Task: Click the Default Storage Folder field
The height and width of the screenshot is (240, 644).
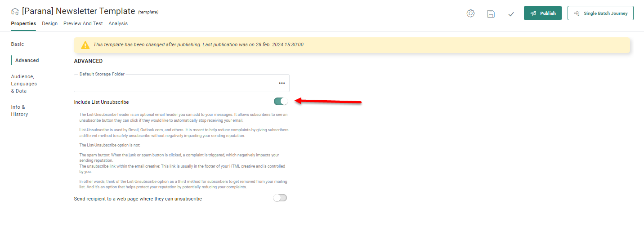Action: pyautogui.click(x=175, y=84)
